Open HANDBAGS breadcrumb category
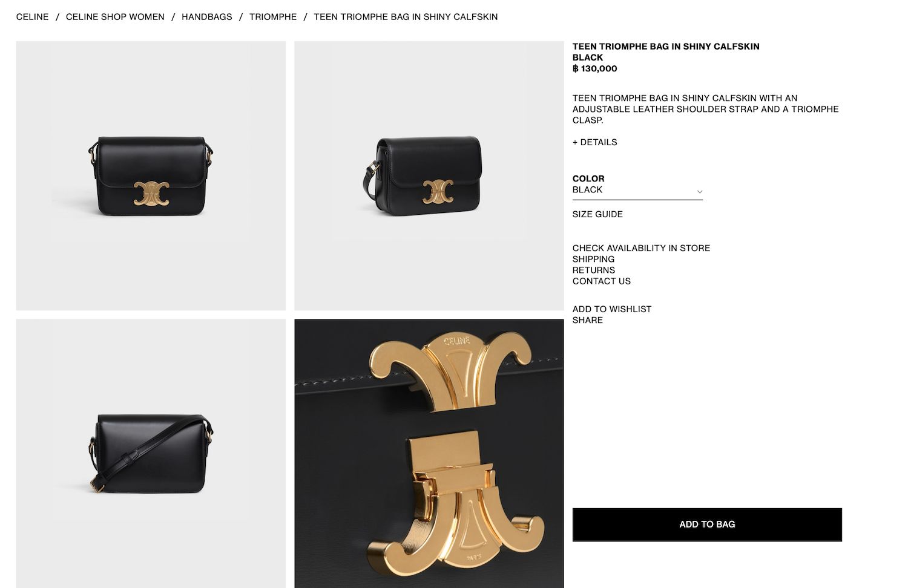This screenshot has width=908, height=588. [207, 17]
